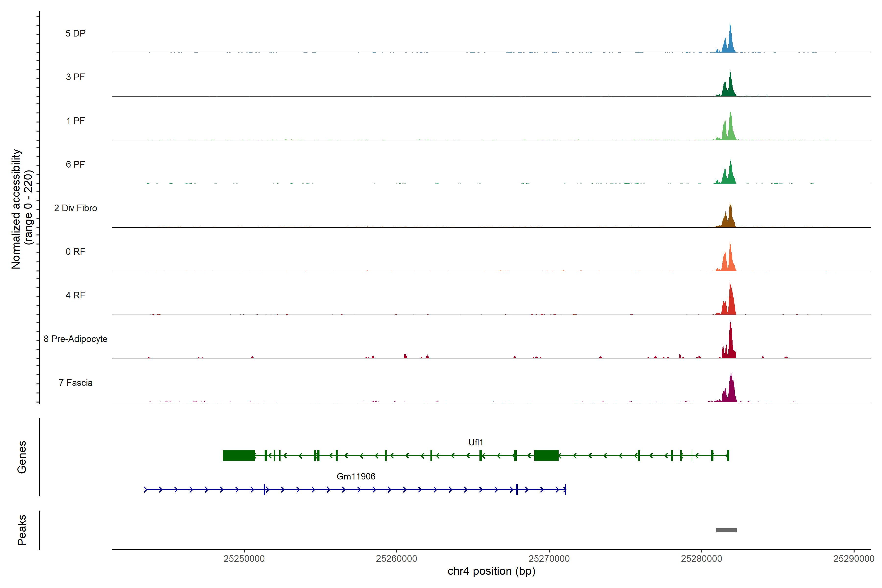Viewport: 882px width, 588px height.
Task: Click the gray peak region bar
Action: [726, 530]
